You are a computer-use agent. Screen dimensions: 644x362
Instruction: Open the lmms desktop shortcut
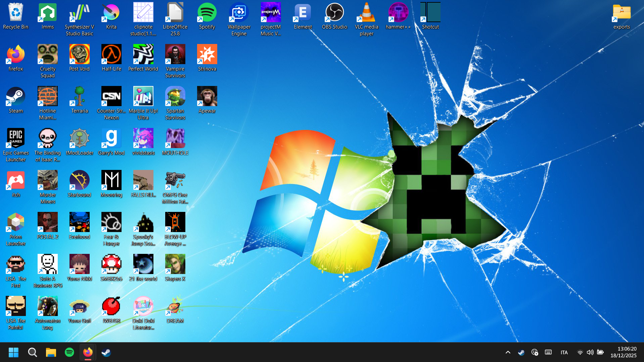47,16
